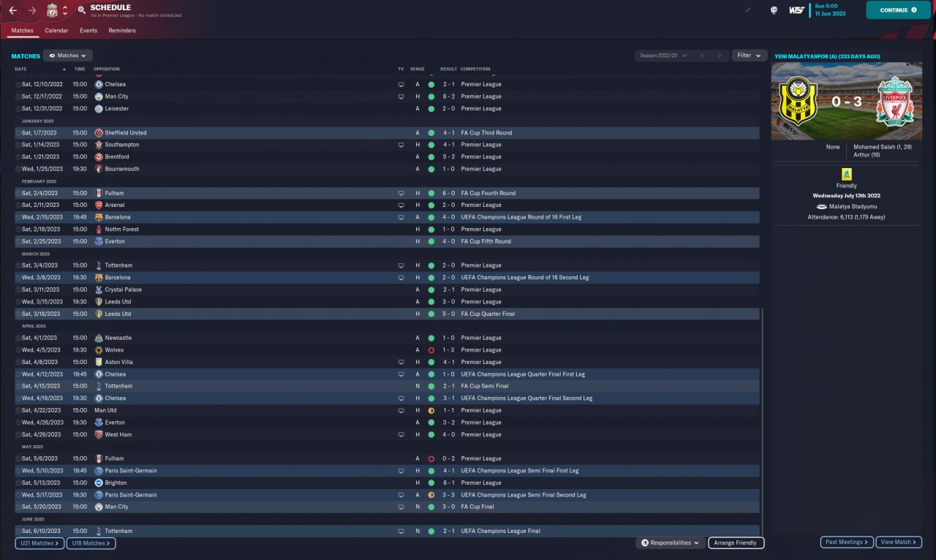Sort the list by the Date column header

20,69
